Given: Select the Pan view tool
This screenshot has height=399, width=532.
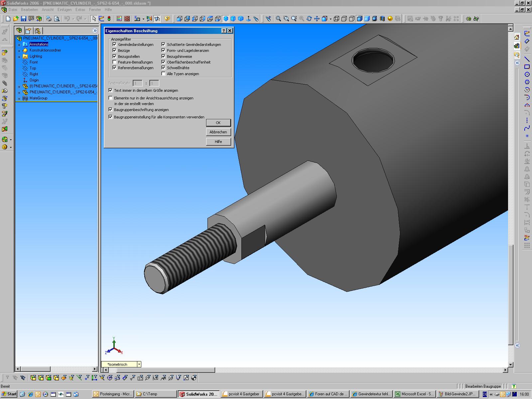Looking at the screenshot, I should coord(317,19).
